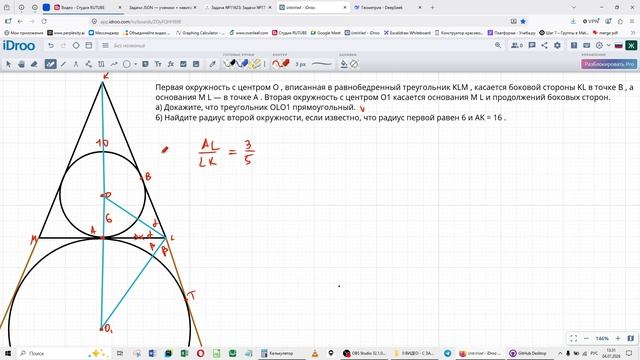Select the eraser tool

(x=34, y=64)
